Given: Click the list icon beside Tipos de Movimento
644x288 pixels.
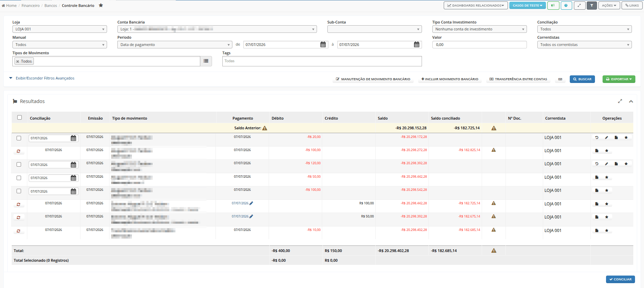Looking at the screenshot, I should pos(206,61).
